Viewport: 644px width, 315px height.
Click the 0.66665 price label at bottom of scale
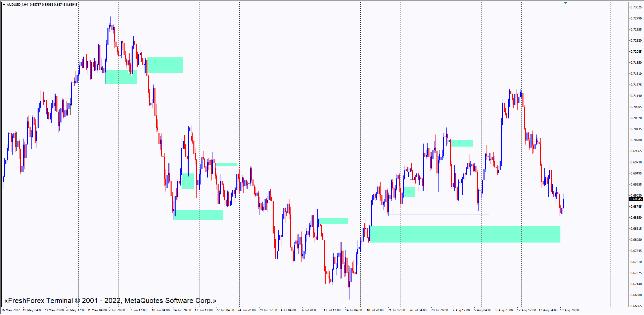(x=636, y=306)
